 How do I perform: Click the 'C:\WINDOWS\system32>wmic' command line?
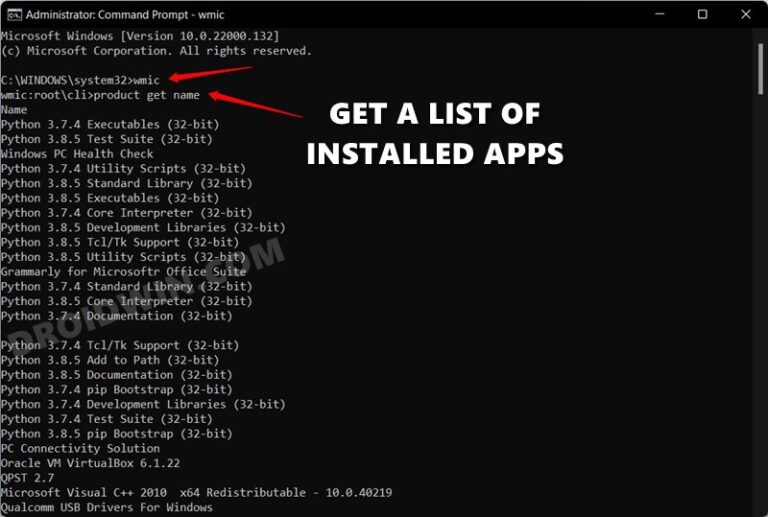(80, 80)
